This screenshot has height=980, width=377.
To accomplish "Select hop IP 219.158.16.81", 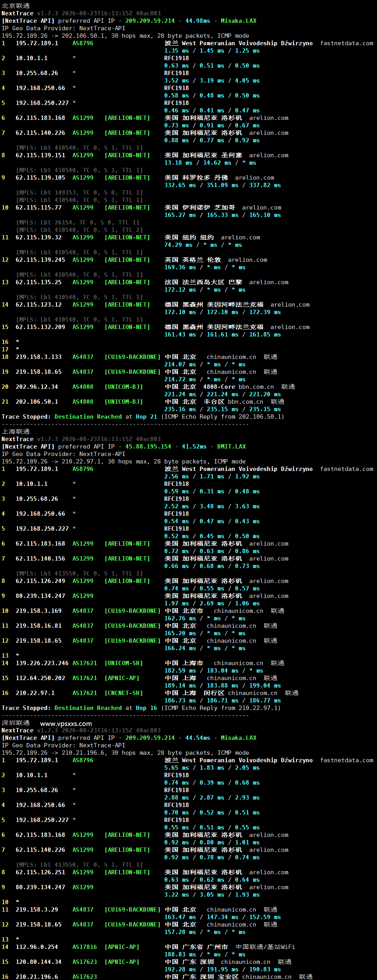I will pos(39,626).
